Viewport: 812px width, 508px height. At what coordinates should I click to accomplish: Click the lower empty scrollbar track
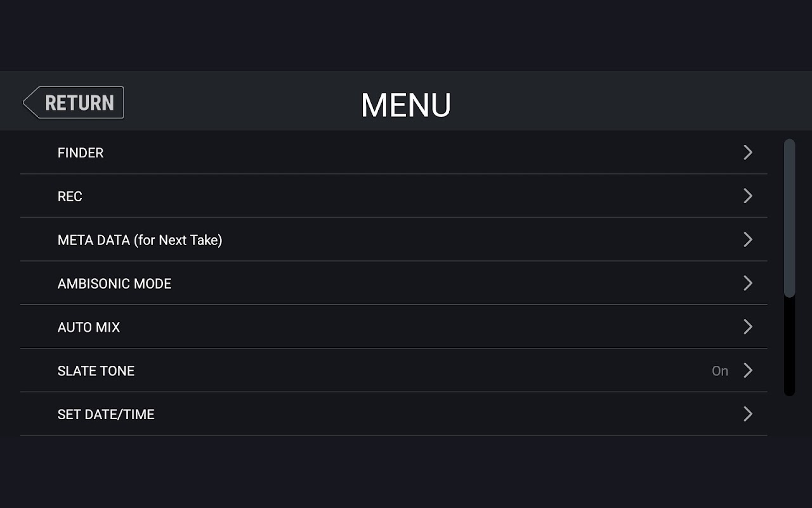click(790, 347)
